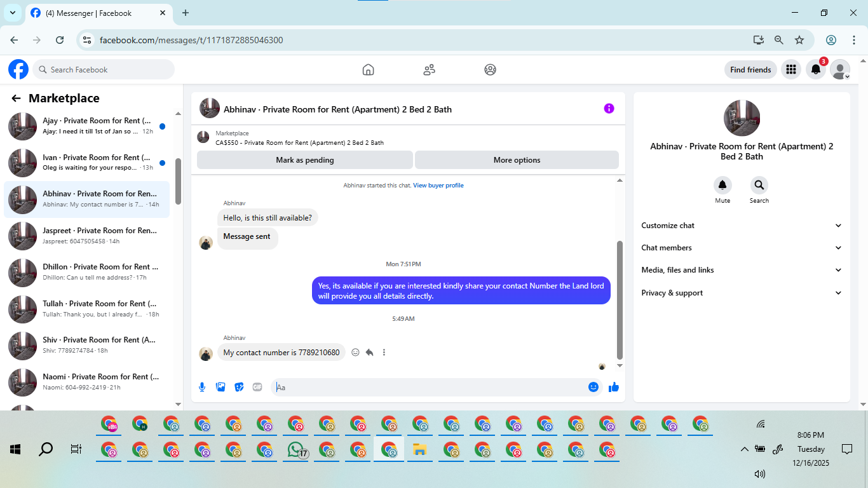Search in conversation
Screen dimensions: 868x488
(759, 186)
